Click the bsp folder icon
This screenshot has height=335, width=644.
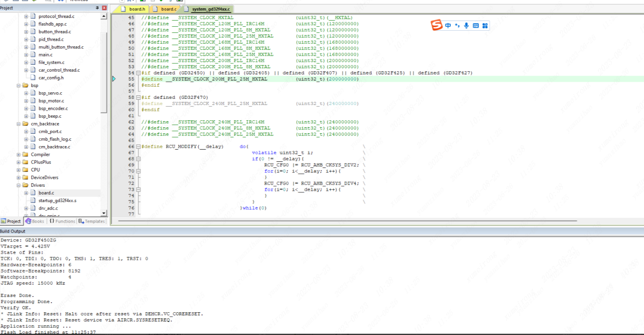coord(25,85)
